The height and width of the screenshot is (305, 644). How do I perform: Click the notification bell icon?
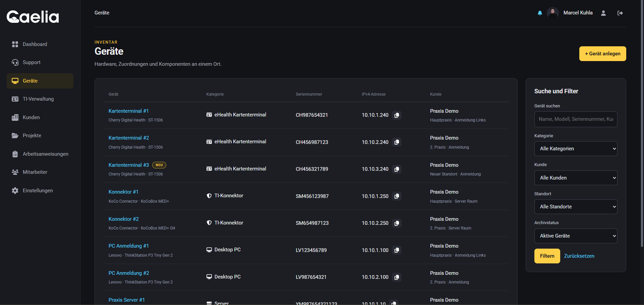[x=540, y=13]
